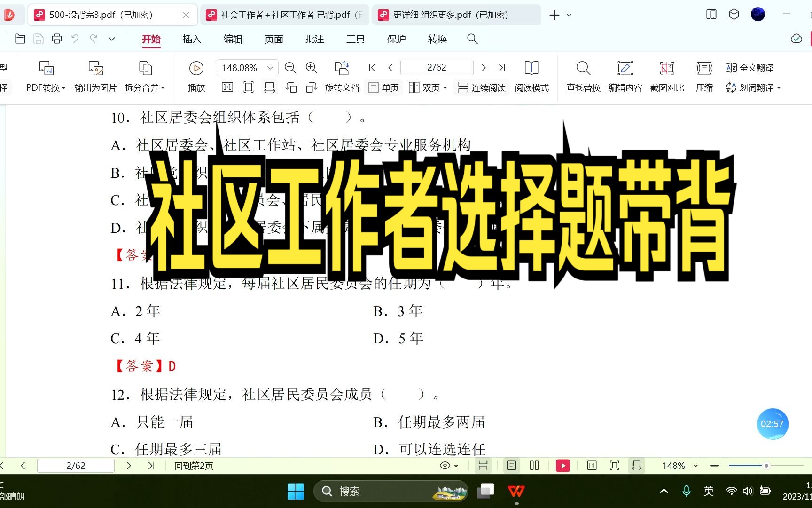This screenshot has width=812, height=508.
Task: Click the rotate clockwise icon
Action: tap(312, 87)
